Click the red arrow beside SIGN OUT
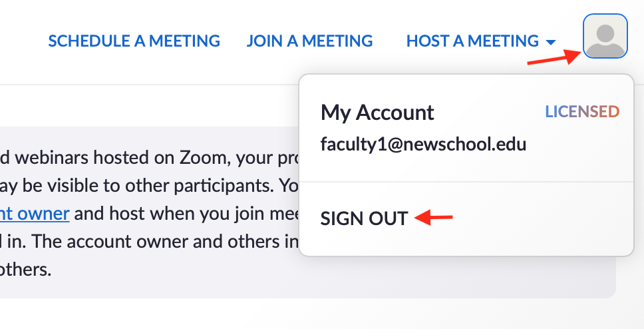This screenshot has width=644, height=329. coord(434,217)
